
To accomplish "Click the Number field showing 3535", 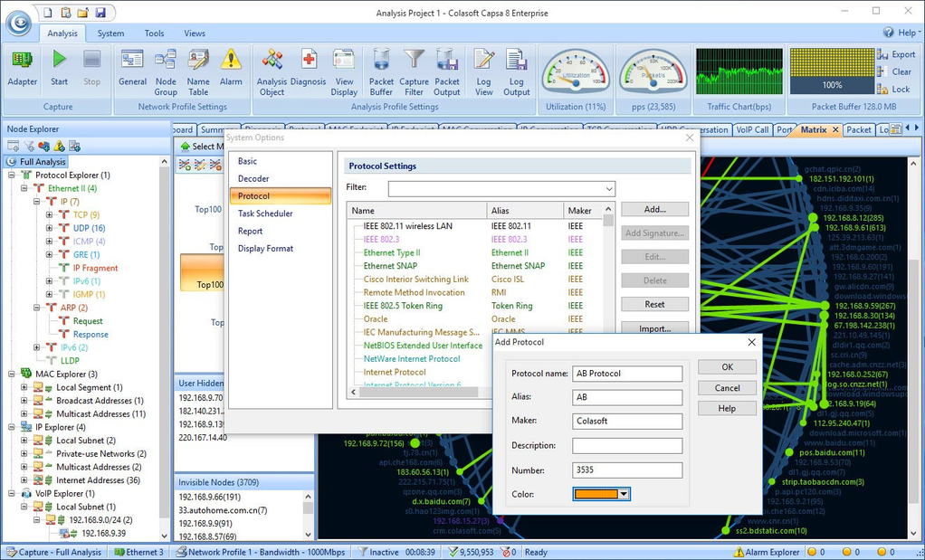I will 627,470.
